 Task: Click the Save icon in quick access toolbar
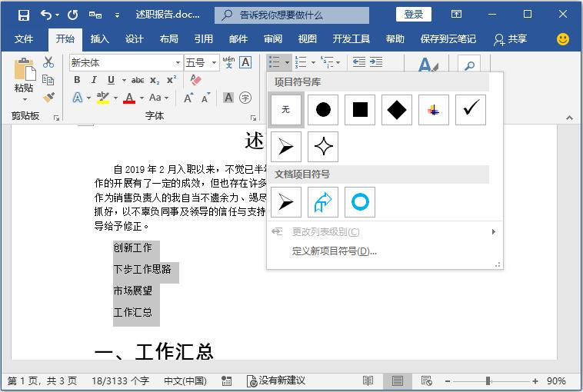point(24,15)
